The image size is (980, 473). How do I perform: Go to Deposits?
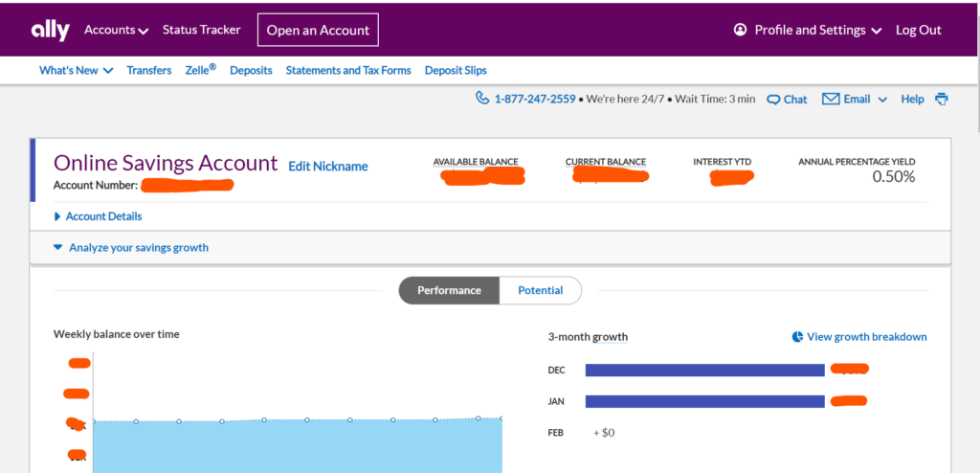pyautogui.click(x=252, y=71)
